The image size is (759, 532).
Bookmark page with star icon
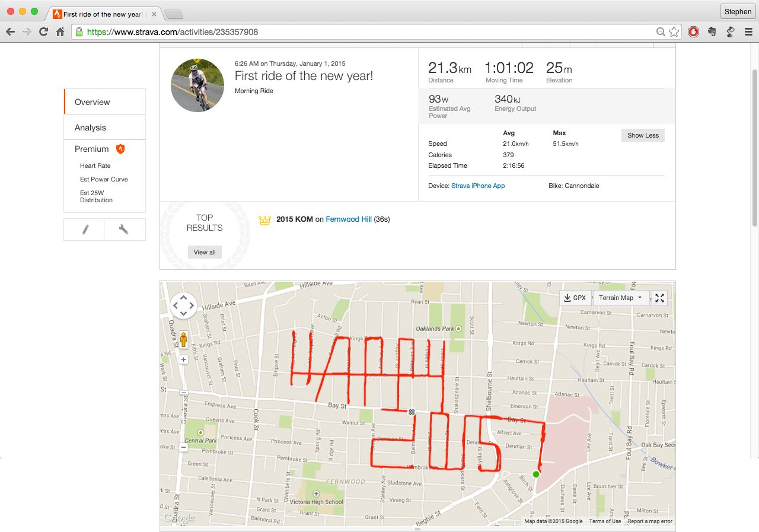[674, 32]
